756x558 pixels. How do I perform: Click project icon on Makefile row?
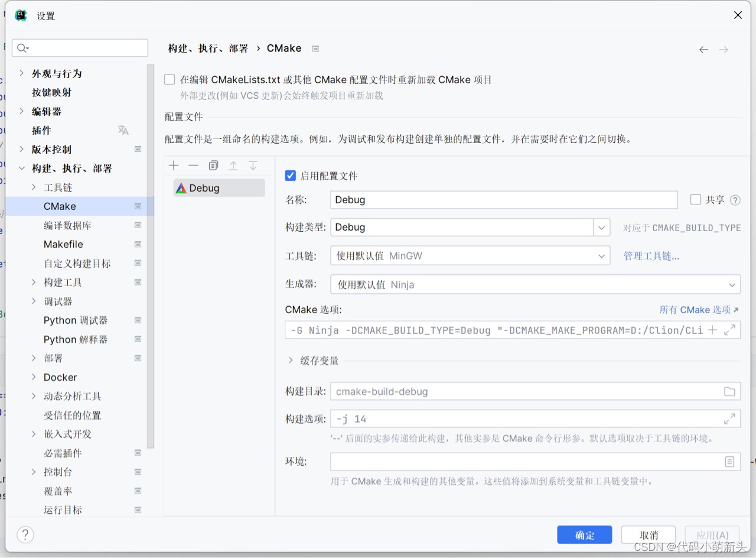138,244
